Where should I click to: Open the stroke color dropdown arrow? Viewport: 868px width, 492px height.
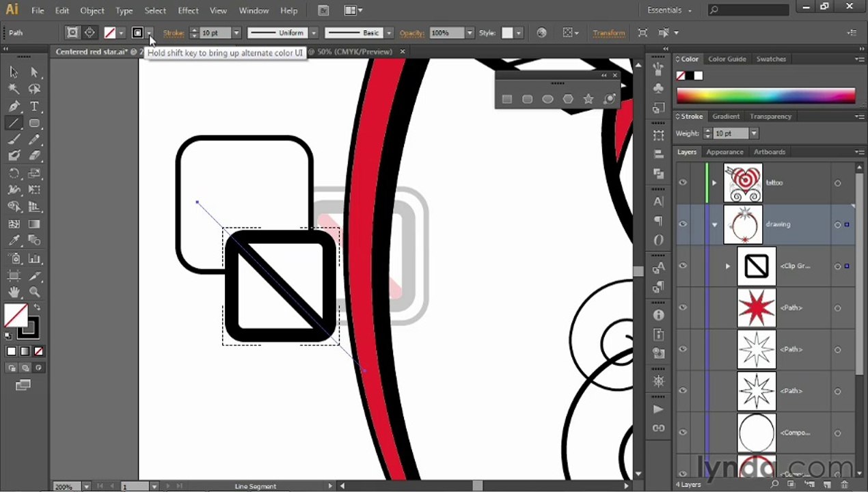point(149,33)
